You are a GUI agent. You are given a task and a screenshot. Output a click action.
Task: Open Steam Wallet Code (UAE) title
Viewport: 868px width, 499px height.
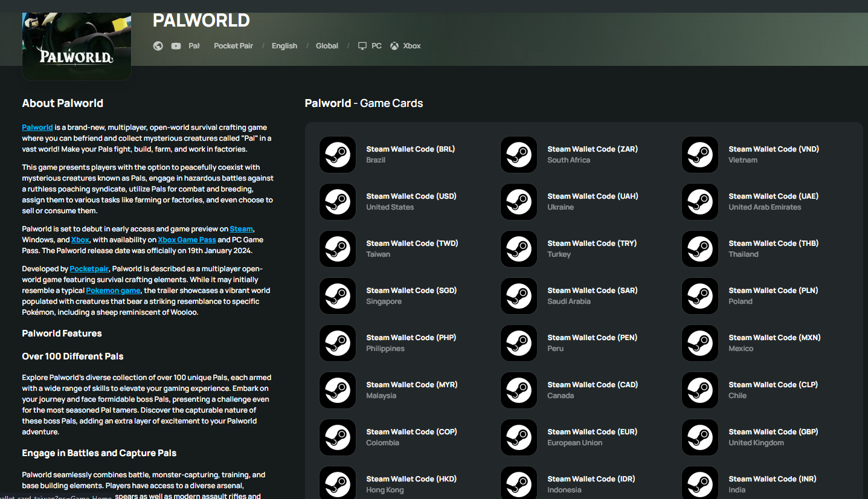tap(774, 196)
